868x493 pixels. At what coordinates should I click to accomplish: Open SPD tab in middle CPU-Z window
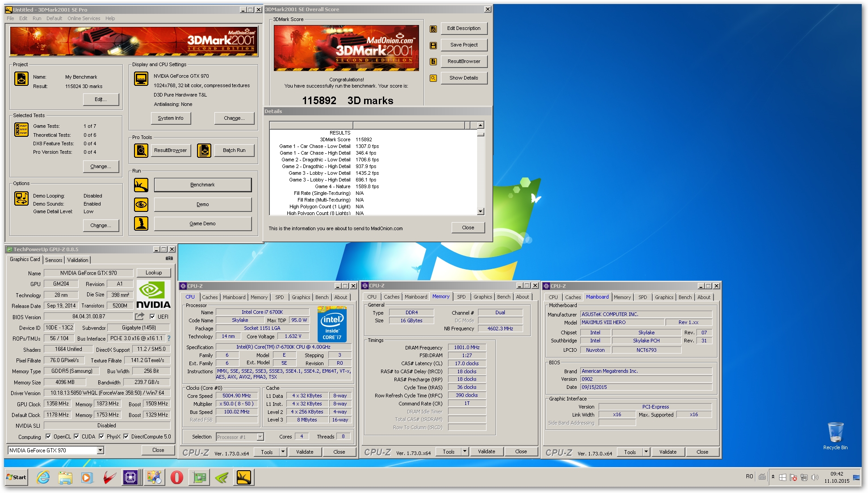pos(461,297)
